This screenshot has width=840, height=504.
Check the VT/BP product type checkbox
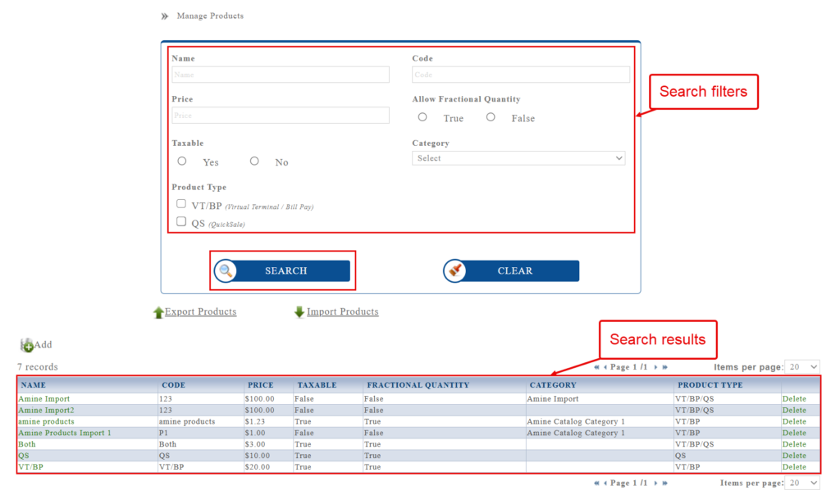coord(181,204)
